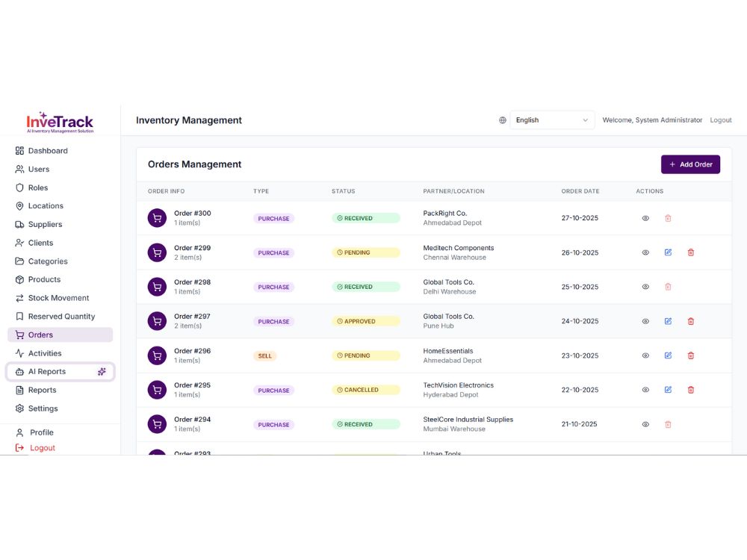747x560 pixels.
Task: Open Categories in sidebar
Action: 61,261
